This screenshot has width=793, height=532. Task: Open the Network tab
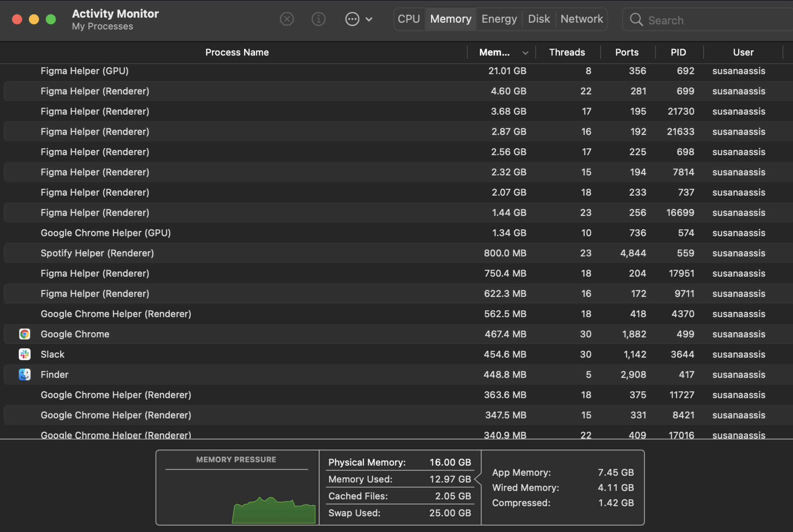tap(582, 19)
